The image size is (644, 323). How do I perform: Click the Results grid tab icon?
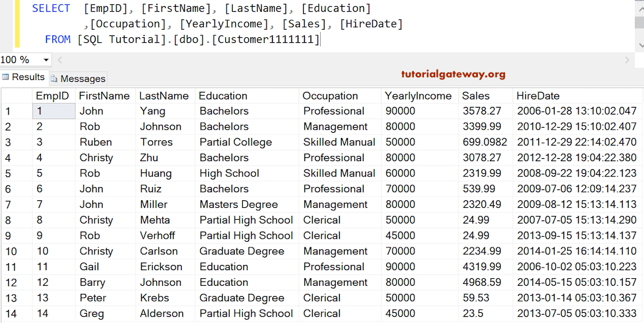coord(6,77)
